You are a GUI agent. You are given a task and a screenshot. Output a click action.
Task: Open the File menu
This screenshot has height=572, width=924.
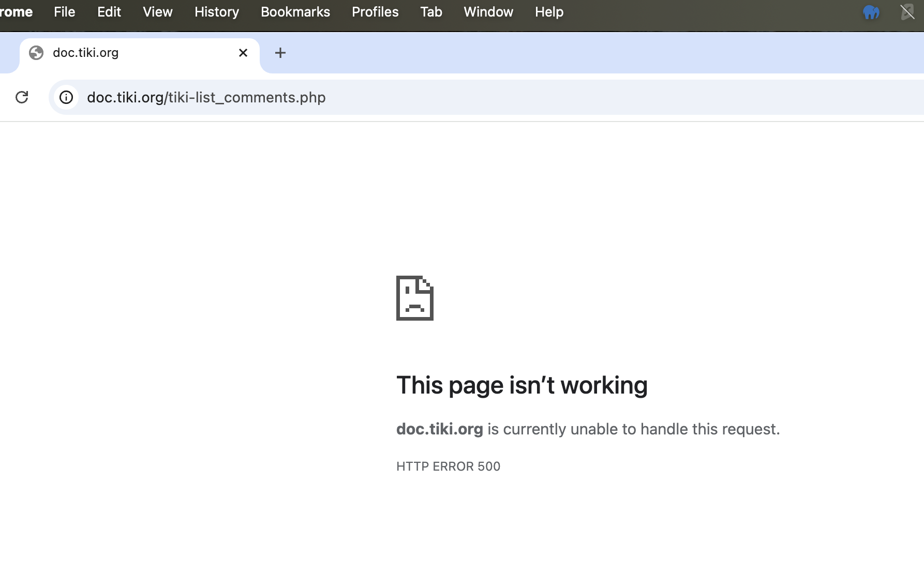[65, 12]
